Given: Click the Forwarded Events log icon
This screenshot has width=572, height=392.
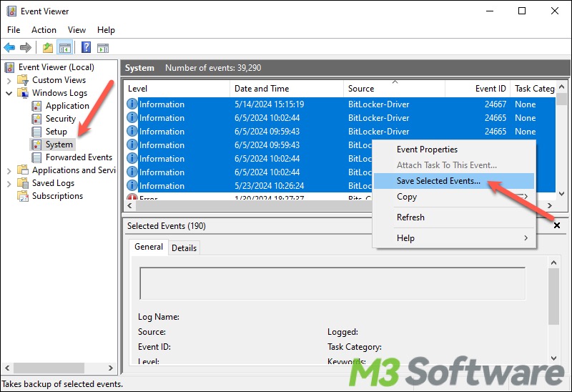Looking at the screenshot, I should point(36,157).
